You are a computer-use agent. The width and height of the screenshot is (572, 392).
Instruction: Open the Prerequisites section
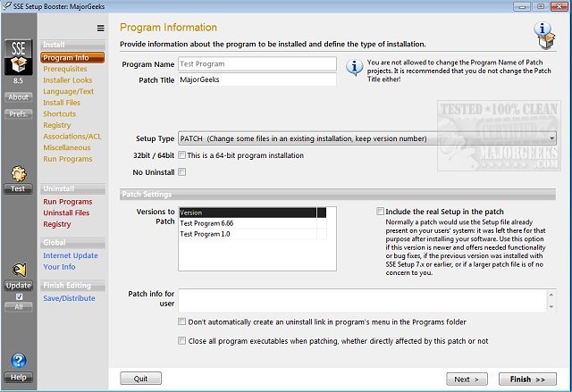coord(65,69)
